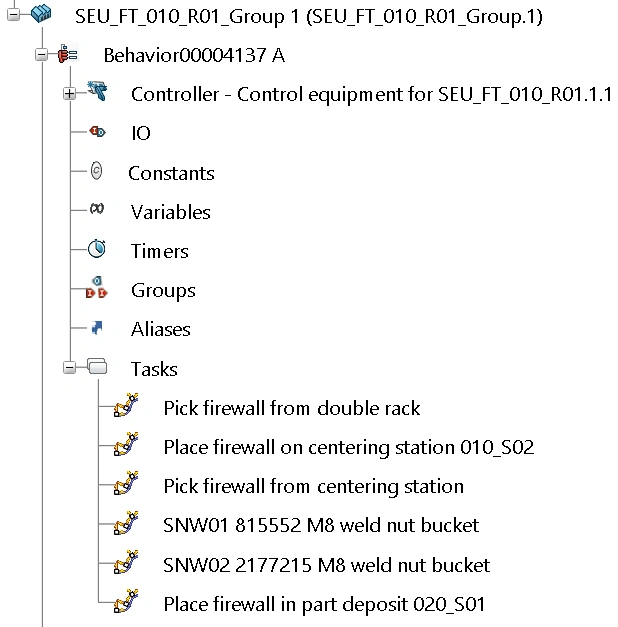
Task: Collapse the Behavior00004137 A branch
Action: click(41, 55)
